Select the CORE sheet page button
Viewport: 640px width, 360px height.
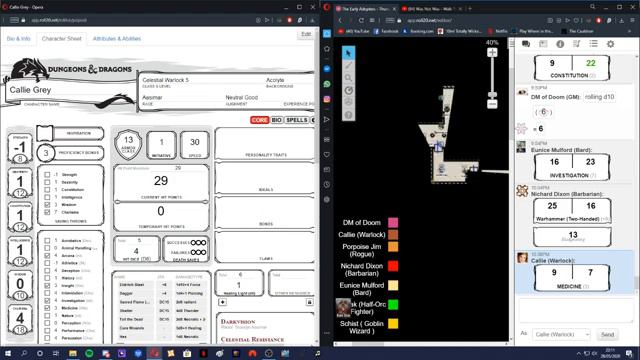pyautogui.click(x=260, y=120)
